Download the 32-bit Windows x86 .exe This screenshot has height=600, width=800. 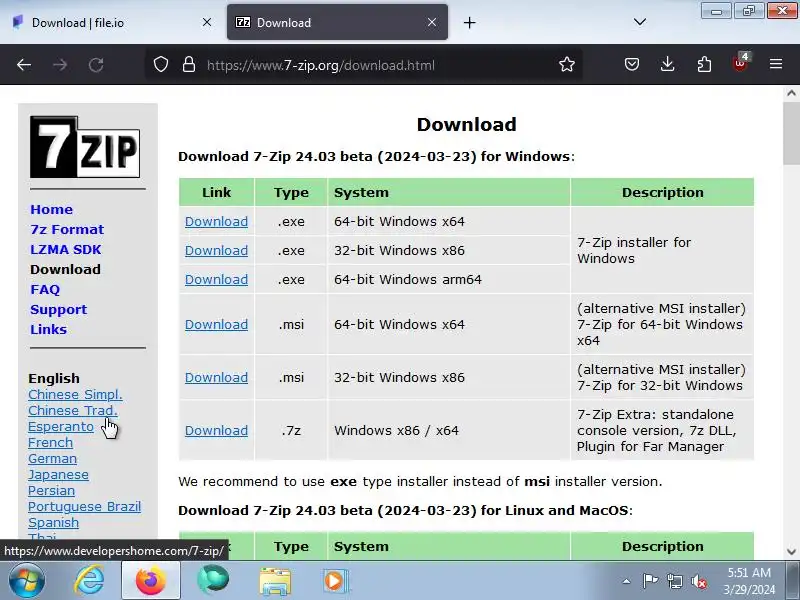(216, 251)
